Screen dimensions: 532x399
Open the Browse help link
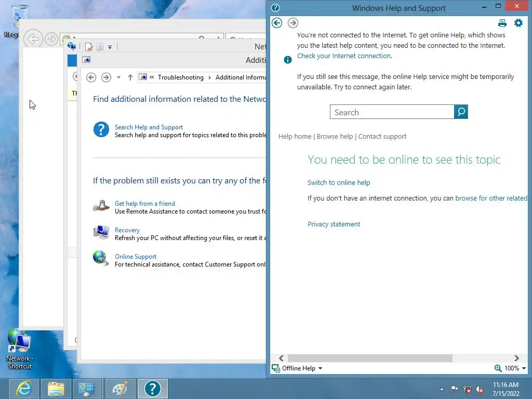coord(335,137)
